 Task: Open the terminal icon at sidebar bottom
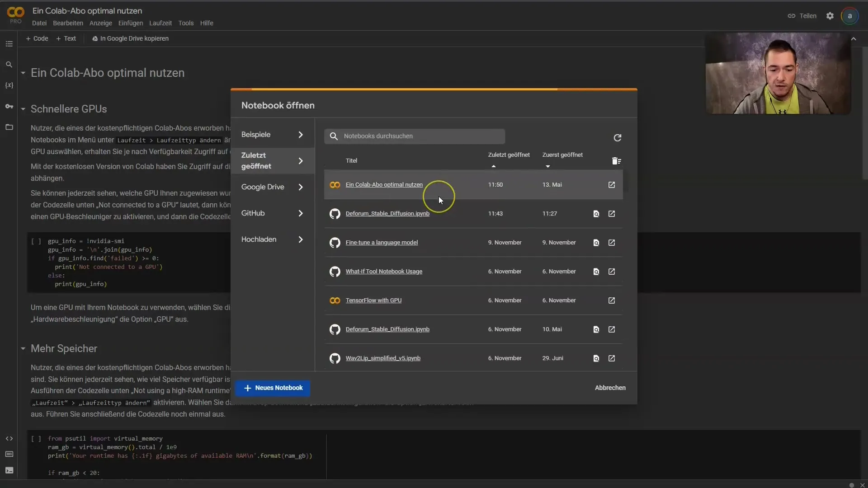[9, 470]
